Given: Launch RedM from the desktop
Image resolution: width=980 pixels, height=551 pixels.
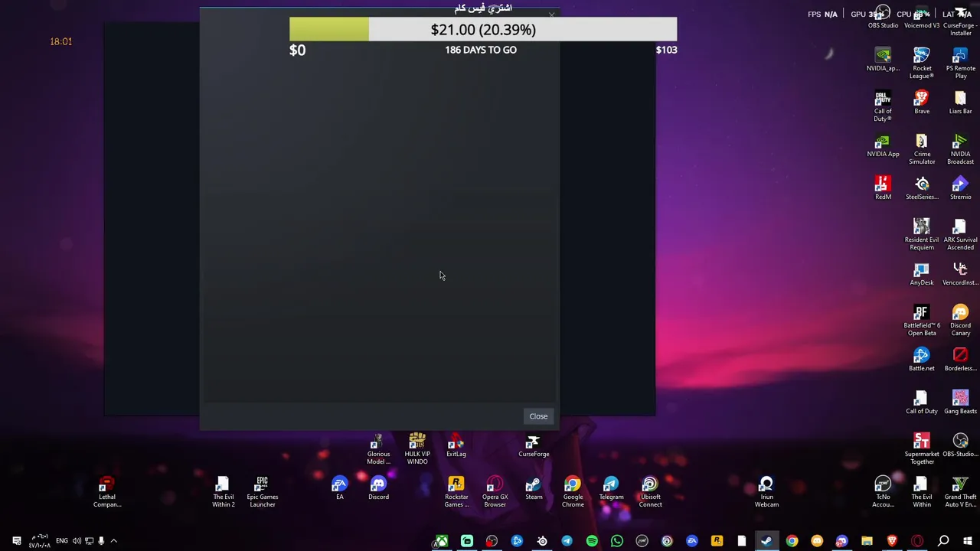Looking at the screenshot, I should click(883, 188).
